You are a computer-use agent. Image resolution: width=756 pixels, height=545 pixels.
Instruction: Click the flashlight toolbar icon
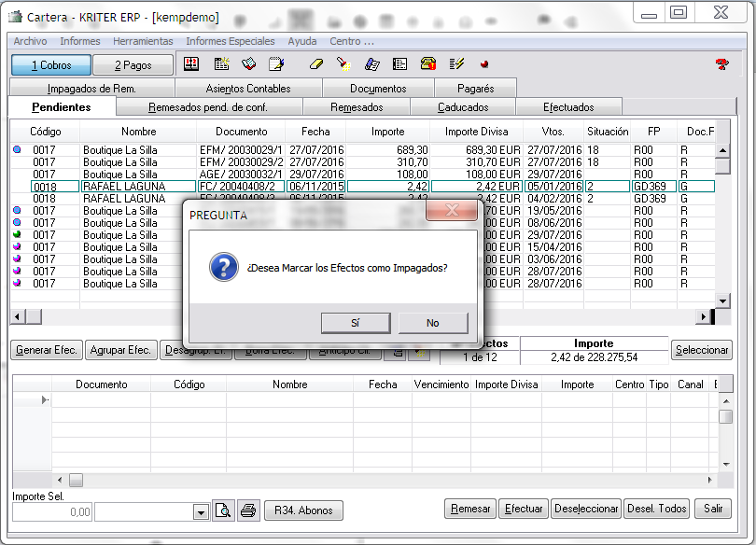tap(343, 64)
